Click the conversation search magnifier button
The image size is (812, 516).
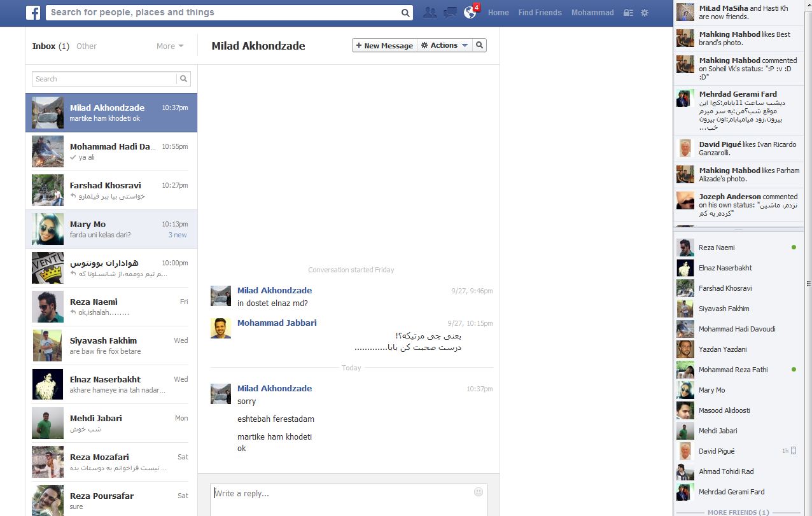[x=480, y=45]
